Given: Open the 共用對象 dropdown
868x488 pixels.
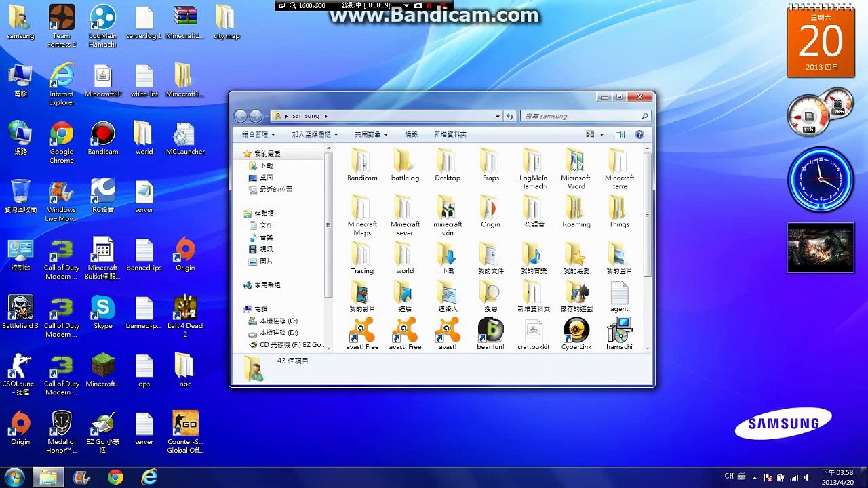Looking at the screenshot, I should coord(372,135).
